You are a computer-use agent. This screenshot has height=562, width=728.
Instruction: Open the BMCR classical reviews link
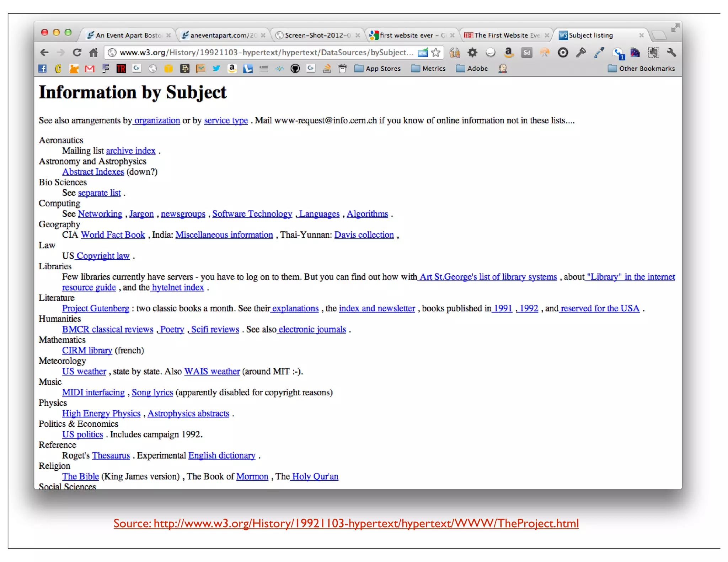pyautogui.click(x=108, y=329)
